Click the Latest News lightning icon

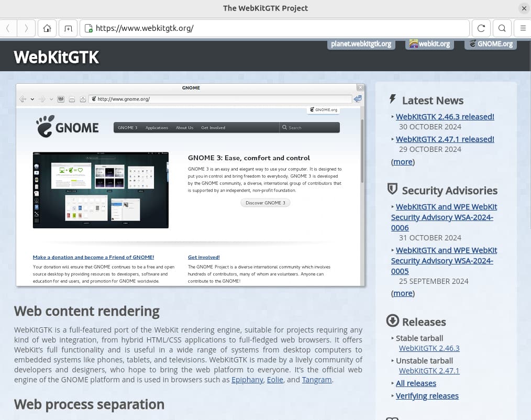click(393, 99)
